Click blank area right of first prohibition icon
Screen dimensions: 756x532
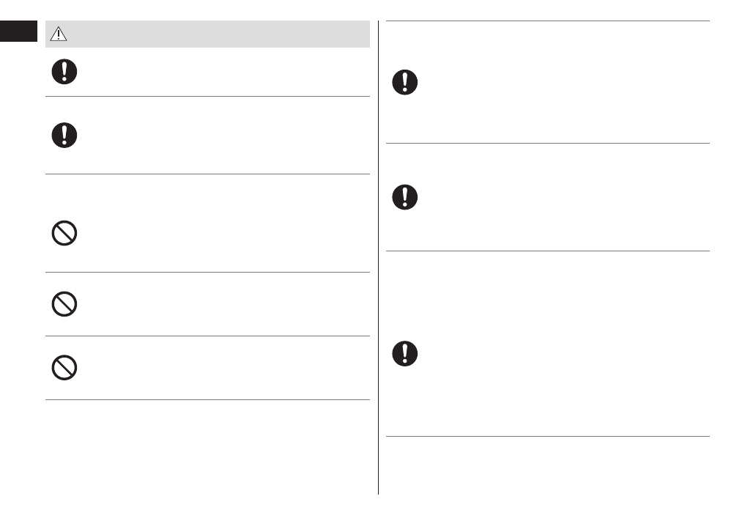coord(220,233)
